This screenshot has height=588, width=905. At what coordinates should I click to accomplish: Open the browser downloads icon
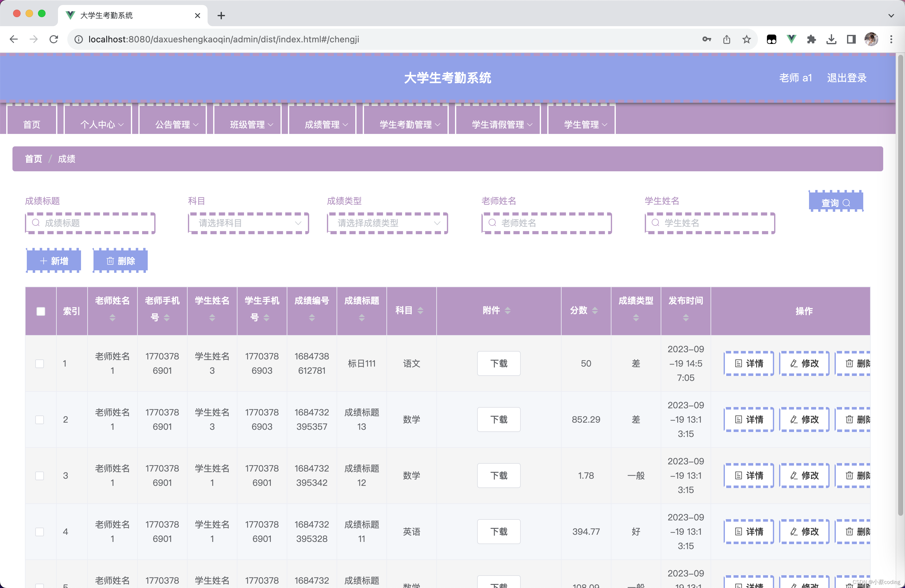[x=831, y=39]
